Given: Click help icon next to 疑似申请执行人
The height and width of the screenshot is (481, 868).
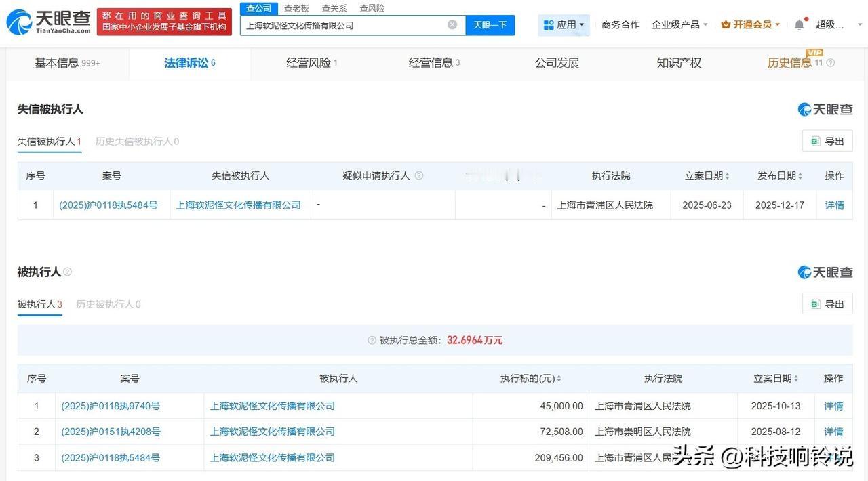Looking at the screenshot, I should click(x=419, y=175).
